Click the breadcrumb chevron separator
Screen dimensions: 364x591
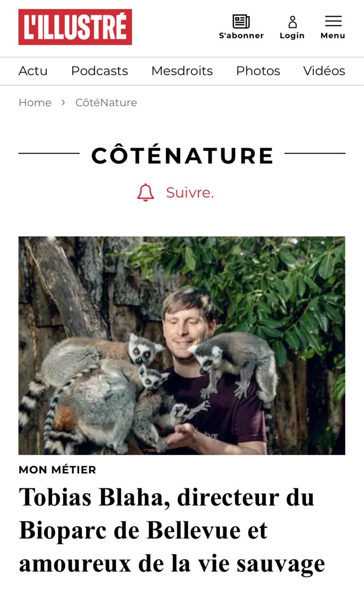63,102
